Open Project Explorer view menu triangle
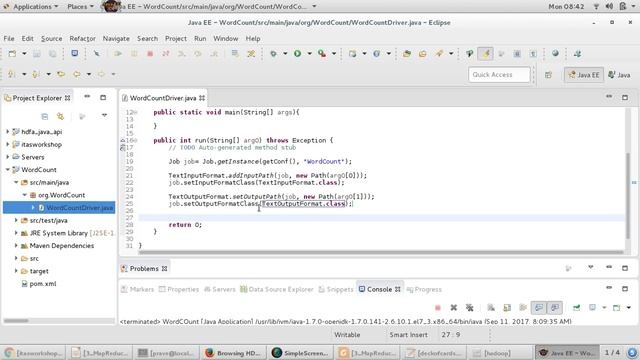 tap(104, 116)
